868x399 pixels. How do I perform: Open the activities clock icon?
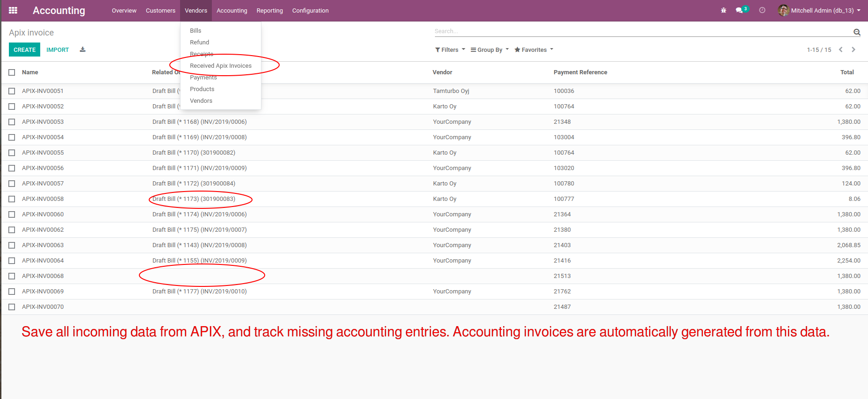[x=762, y=10]
